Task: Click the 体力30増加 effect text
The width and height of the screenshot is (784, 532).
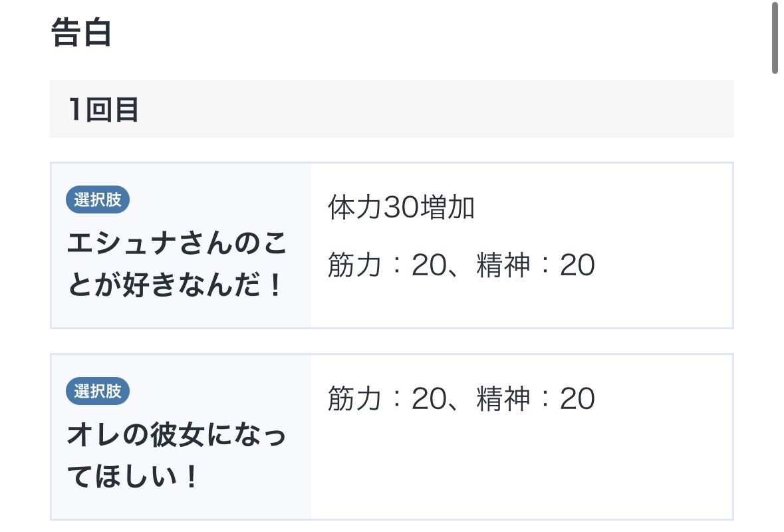Action: pyautogui.click(x=401, y=207)
